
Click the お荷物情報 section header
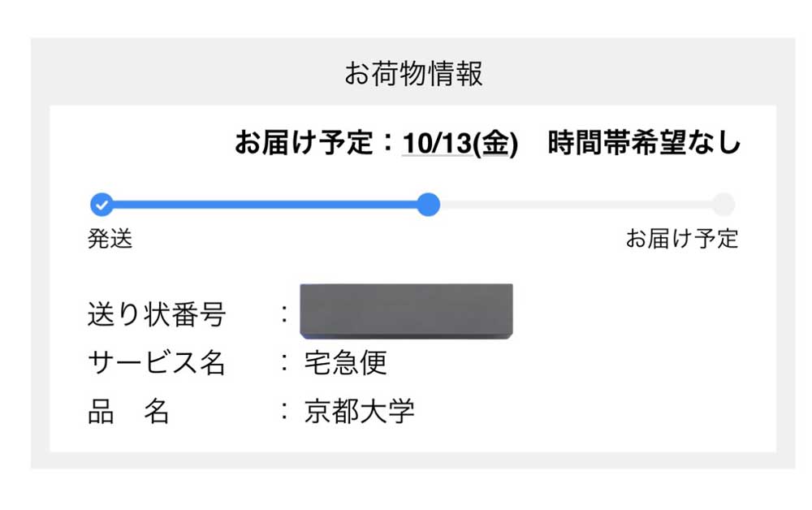(413, 74)
